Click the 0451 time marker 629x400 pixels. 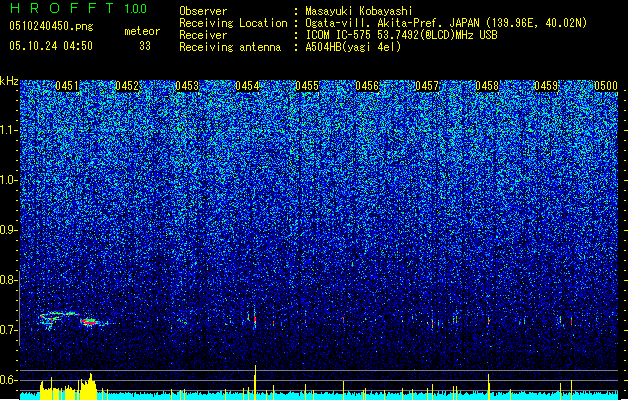[67, 86]
